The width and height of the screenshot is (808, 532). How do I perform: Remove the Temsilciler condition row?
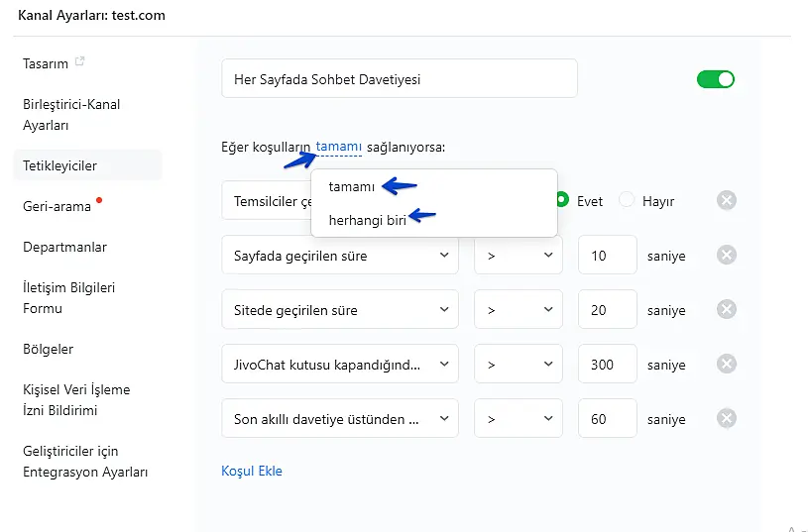(727, 201)
